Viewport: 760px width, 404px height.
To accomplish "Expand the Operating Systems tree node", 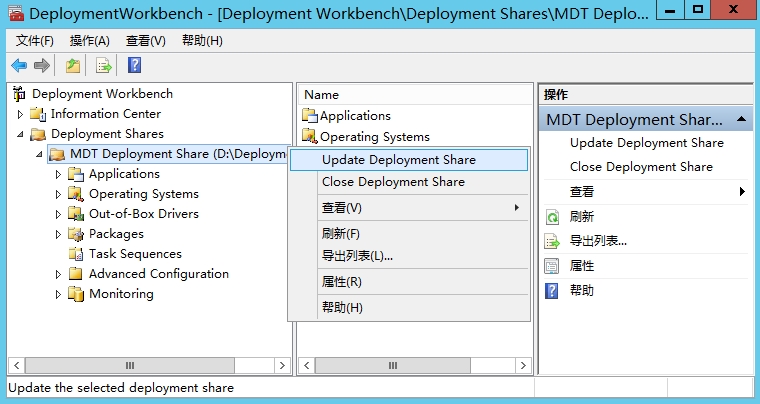I will point(58,194).
